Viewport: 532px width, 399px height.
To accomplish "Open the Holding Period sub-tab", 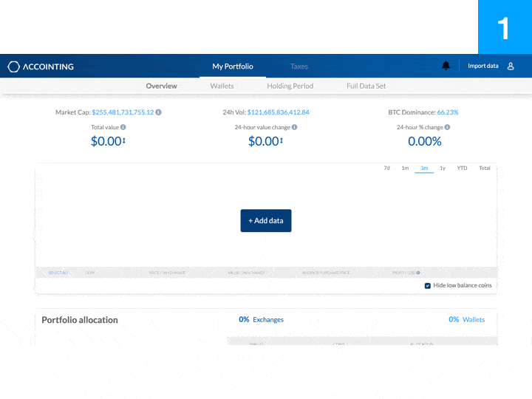I will [x=290, y=86].
